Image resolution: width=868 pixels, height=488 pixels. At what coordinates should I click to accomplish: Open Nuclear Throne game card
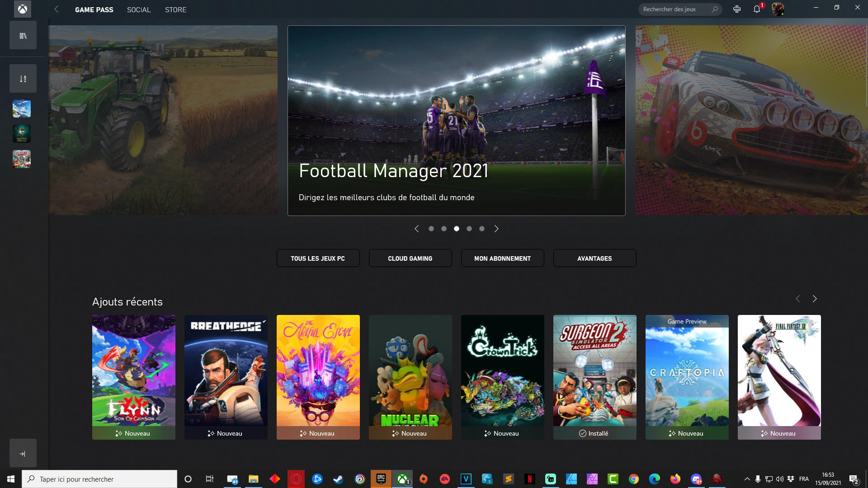tap(410, 377)
